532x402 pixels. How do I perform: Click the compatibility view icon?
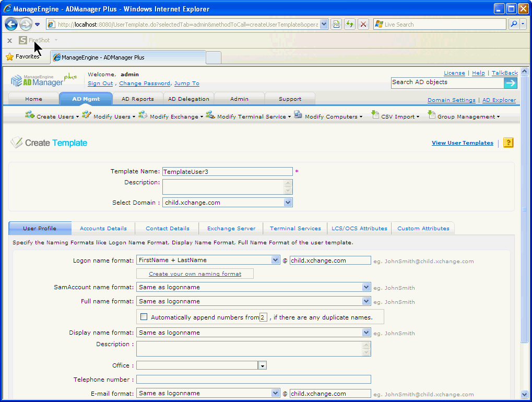[x=336, y=24]
